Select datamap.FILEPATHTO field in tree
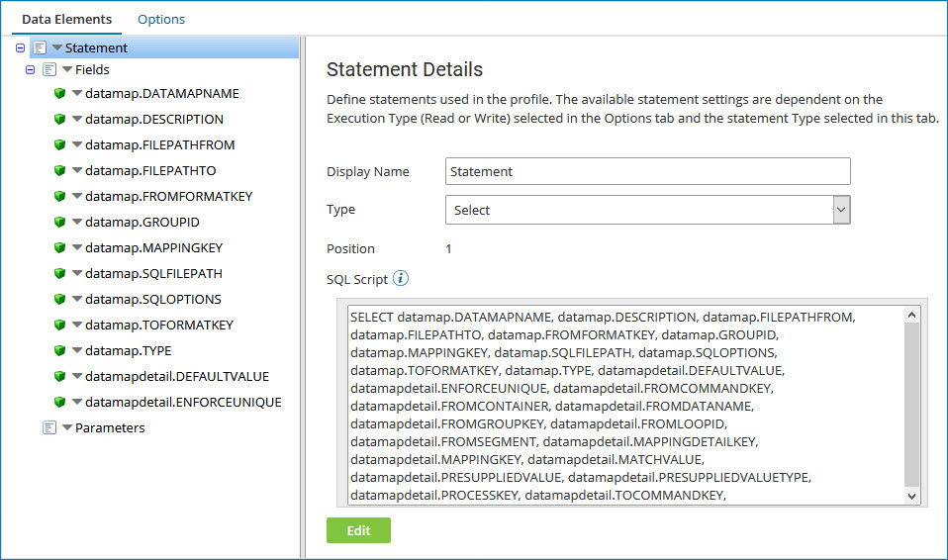This screenshot has width=948, height=560. [x=150, y=170]
